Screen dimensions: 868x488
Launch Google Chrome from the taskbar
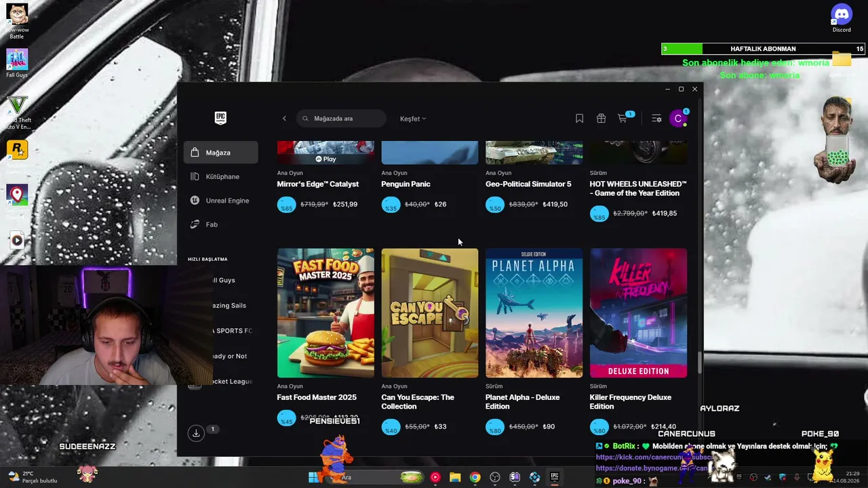(475, 477)
